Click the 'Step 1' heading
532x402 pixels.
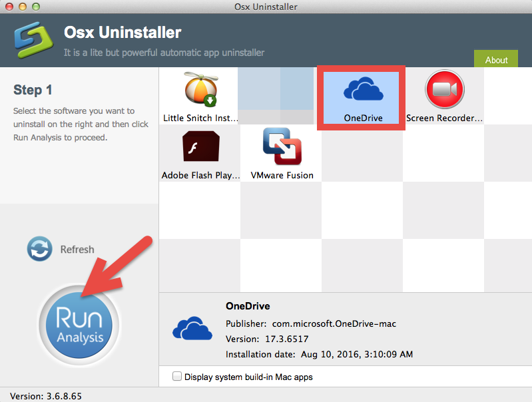click(33, 90)
